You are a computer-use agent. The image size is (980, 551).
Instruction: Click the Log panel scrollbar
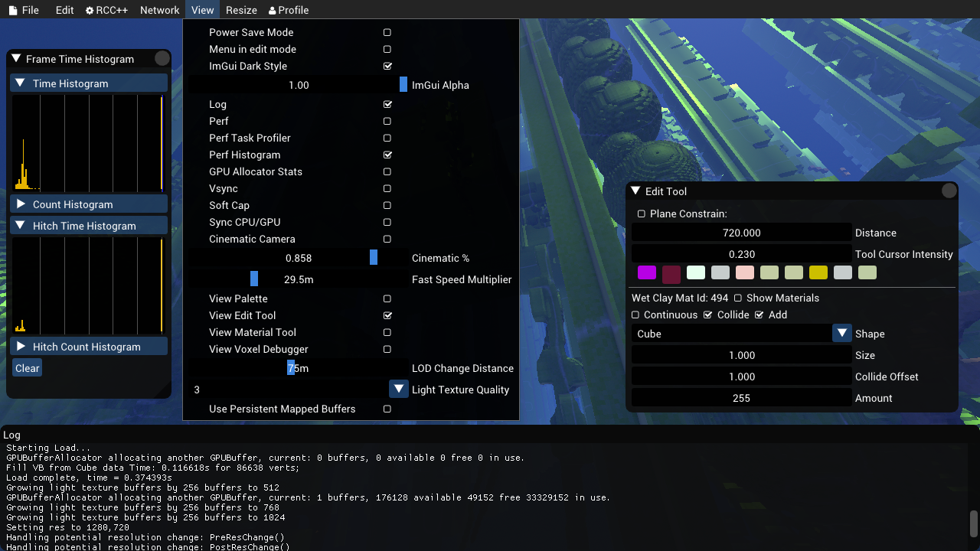pos(974,523)
